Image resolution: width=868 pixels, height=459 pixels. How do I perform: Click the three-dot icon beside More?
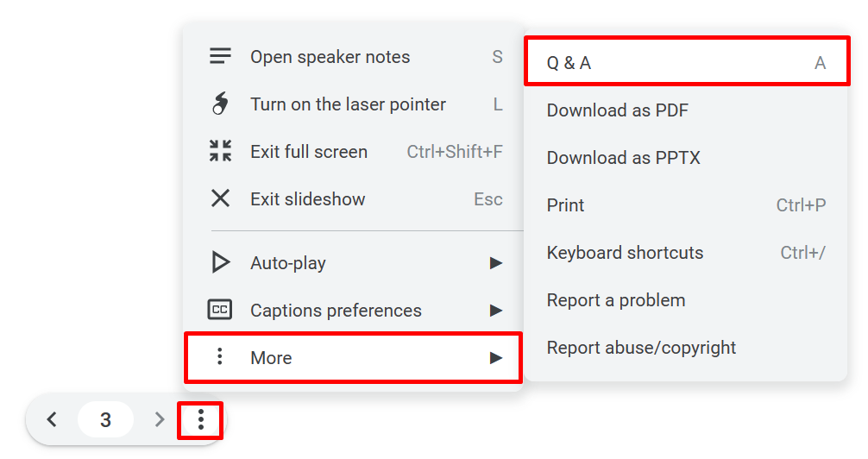point(220,357)
